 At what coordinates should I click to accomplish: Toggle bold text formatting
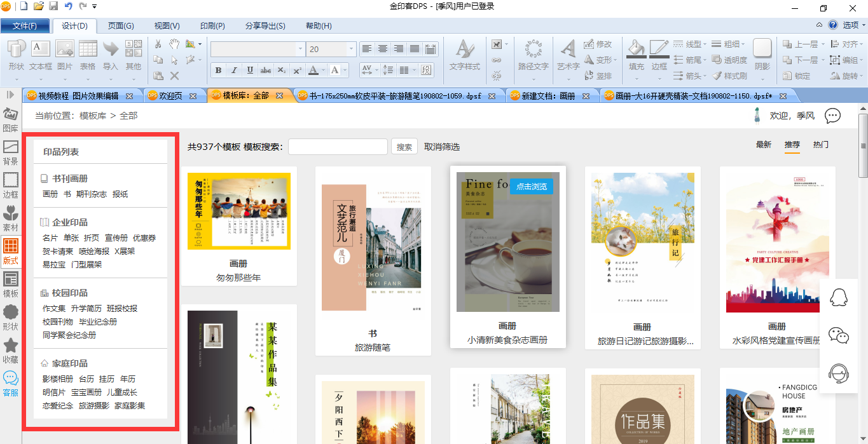click(x=218, y=71)
